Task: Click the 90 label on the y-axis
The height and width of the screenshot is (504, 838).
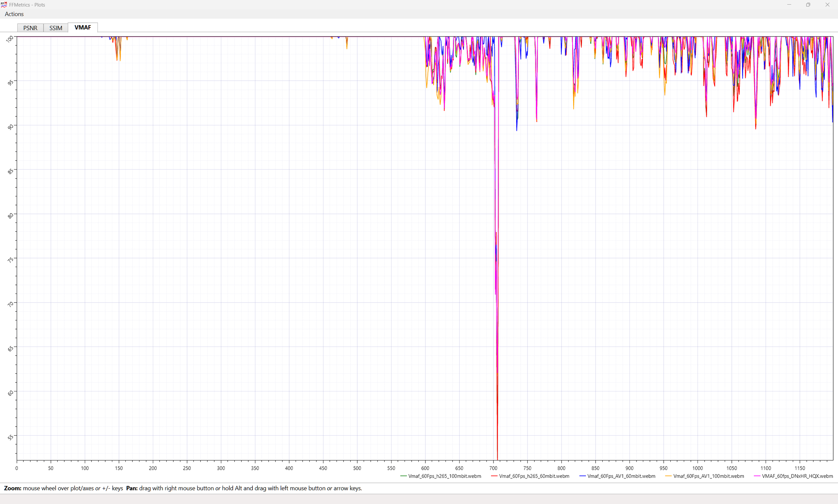Action: [x=10, y=127]
